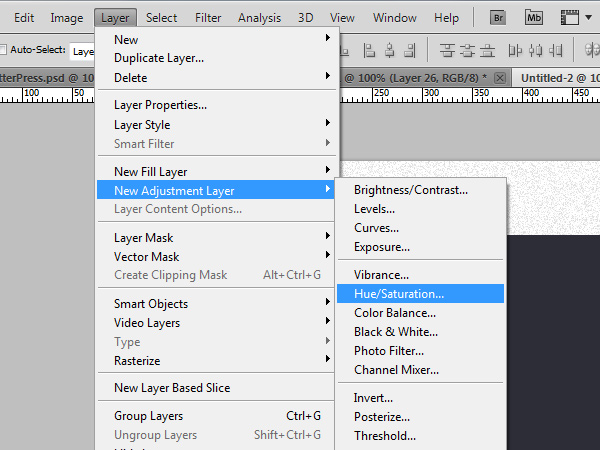Click the distribute left edges icon
600x450 pixels.
pyautogui.click(x=515, y=50)
